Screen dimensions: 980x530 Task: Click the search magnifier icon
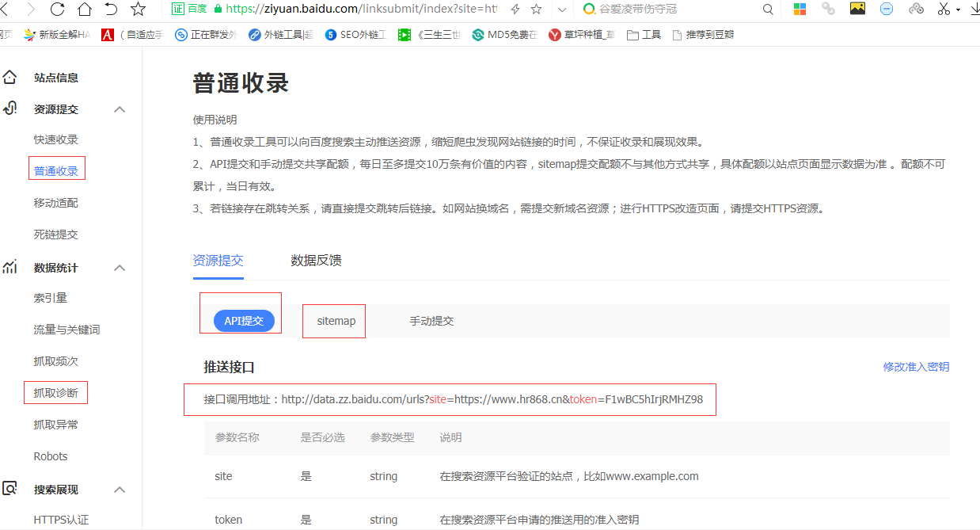coord(768,10)
